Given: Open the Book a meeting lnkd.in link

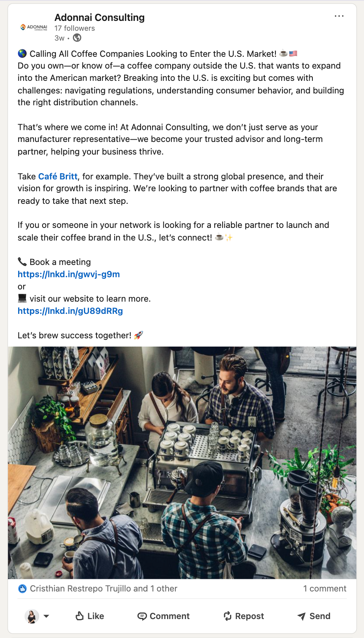Looking at the screenshot, I should click(69, 274).
